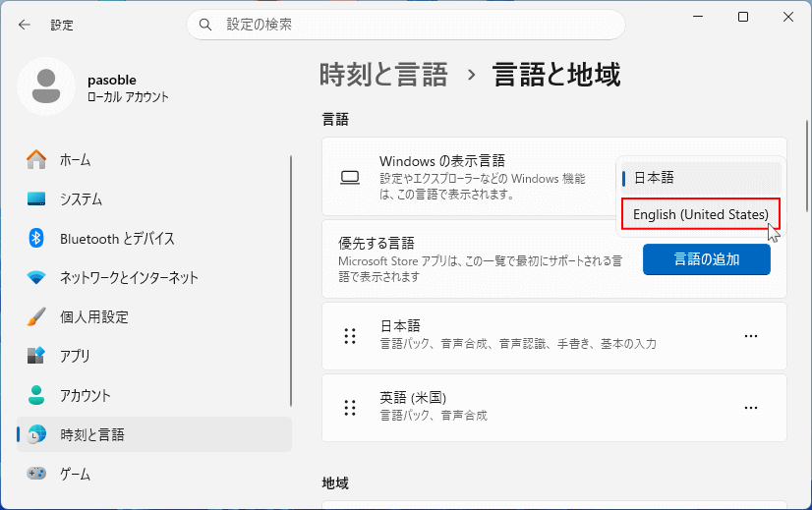Click the 英語 (米国) language row title
This screenshot has width=812, height=510.
[413, 398]
